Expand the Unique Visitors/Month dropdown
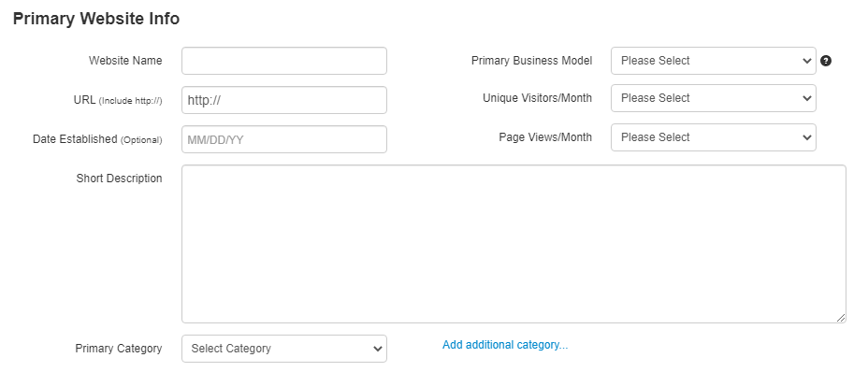 click(x=713, y=98)
